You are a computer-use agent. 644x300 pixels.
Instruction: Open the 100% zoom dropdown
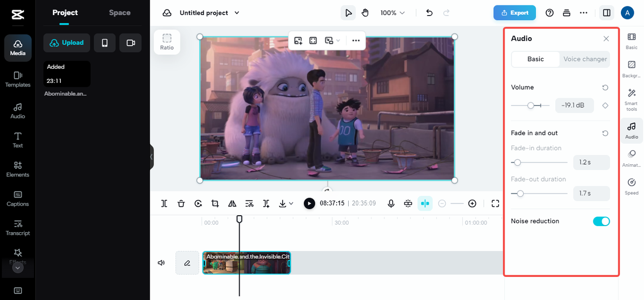pos(392,13)
